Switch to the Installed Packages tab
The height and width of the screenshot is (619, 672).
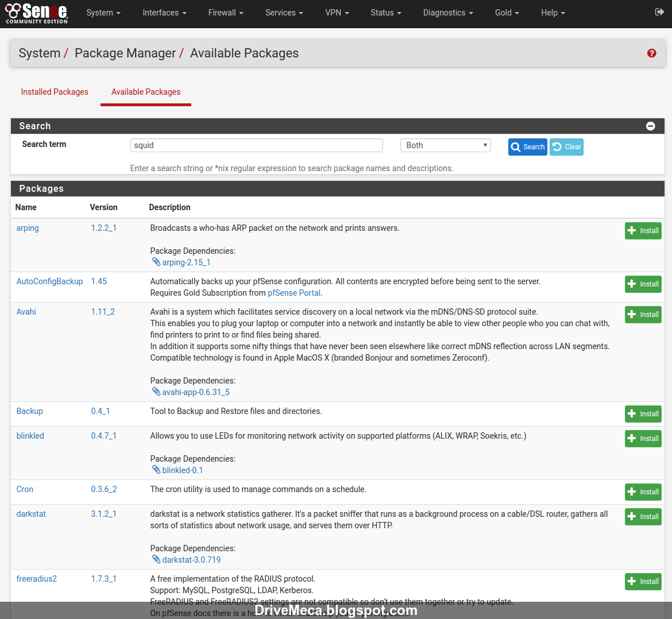click(x=55, y=92)
